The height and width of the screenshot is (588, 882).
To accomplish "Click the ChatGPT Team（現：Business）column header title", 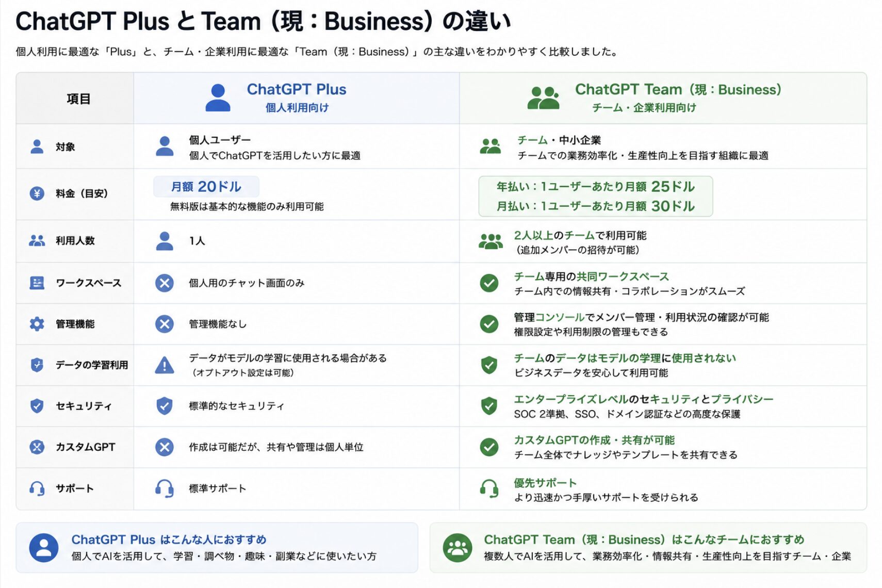I will (x=678, y=89).
